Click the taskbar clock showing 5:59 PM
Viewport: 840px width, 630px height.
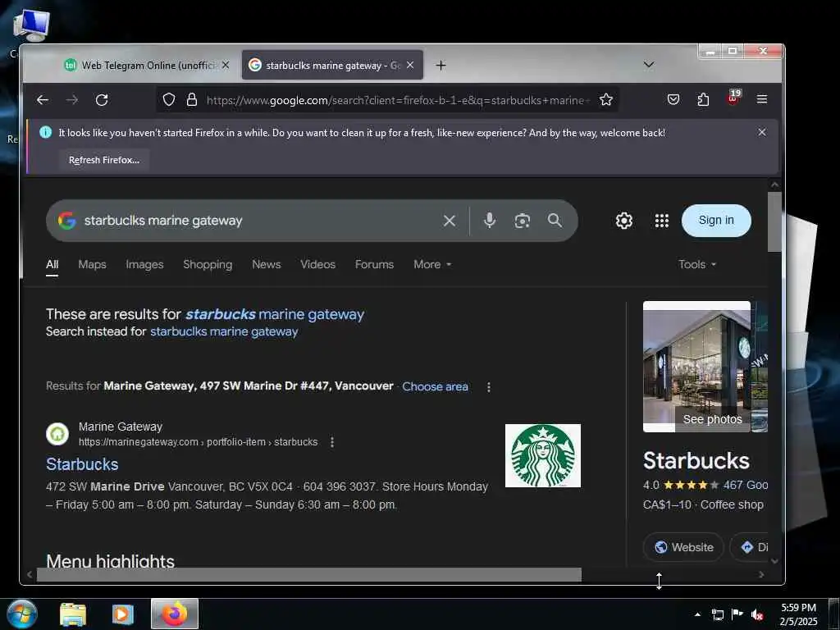tap(798, 614)
